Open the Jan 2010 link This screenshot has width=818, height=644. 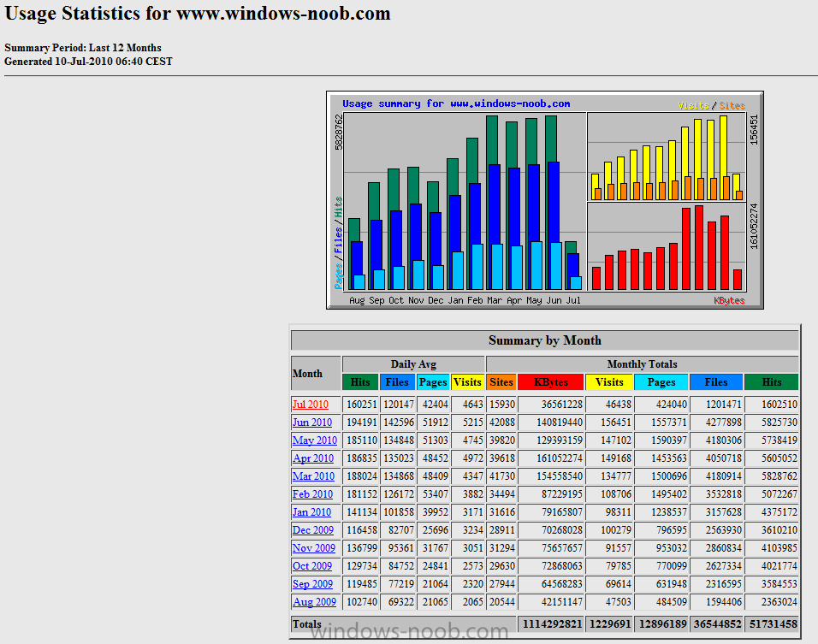(311, 512)
